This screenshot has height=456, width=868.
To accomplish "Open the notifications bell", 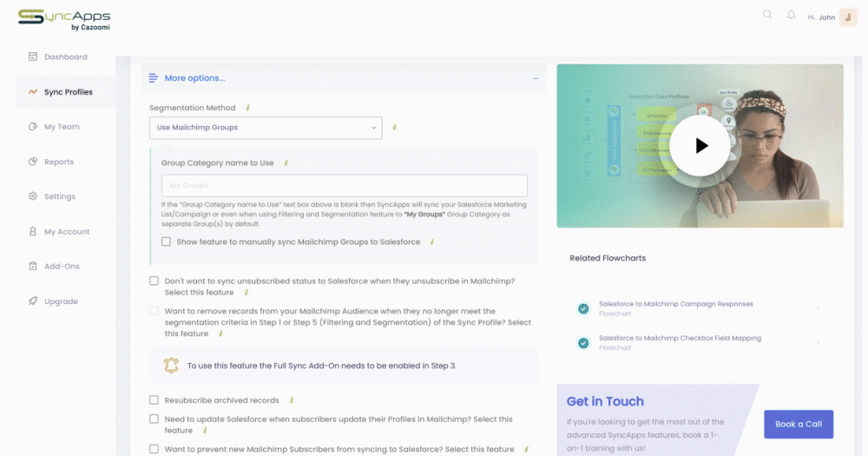I will click(x=791, y=15).
